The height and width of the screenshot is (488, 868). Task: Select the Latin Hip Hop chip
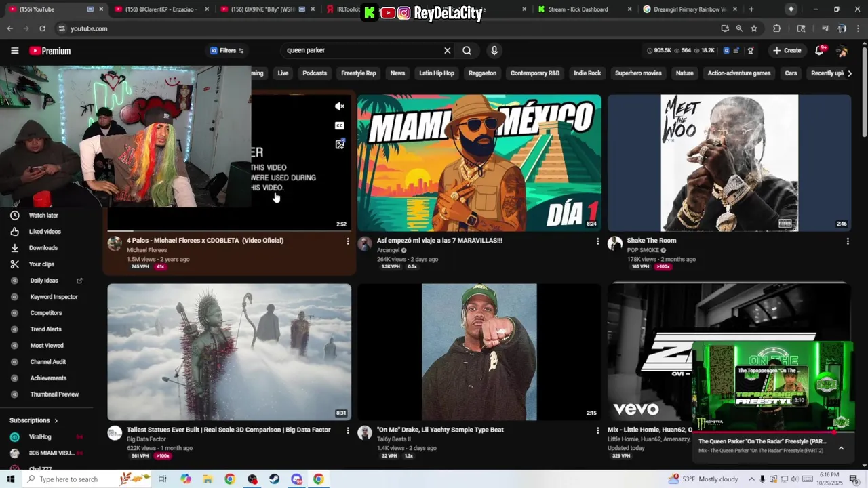[x=437, y=73]
